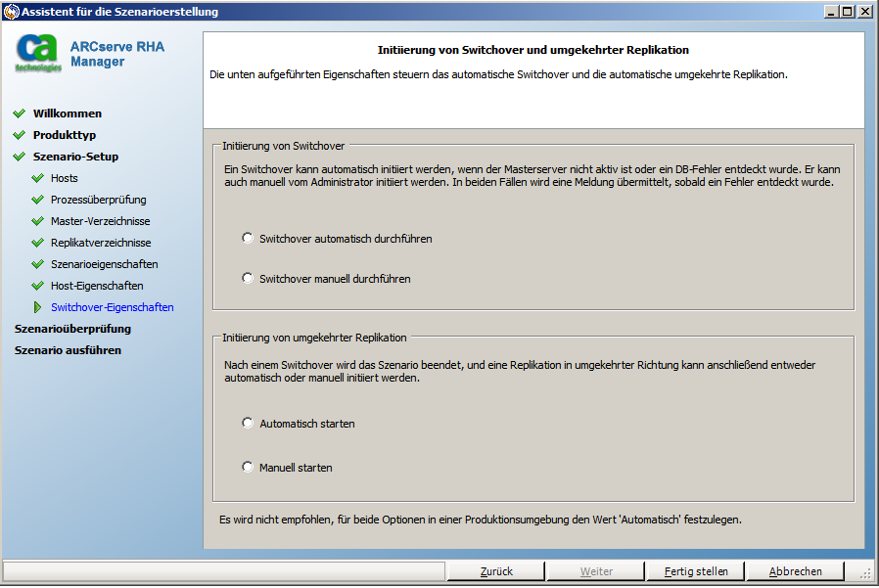Click the green checkmark beside Host-Eigenschaften
The height and width of the screenshot is (588, 879).
pyautogui.click(x=37, y=286)
